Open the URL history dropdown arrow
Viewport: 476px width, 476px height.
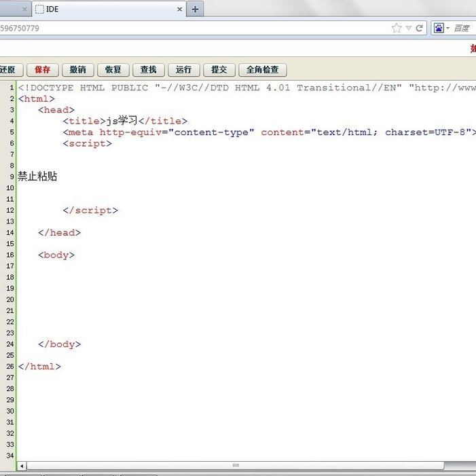(x=409, y=29)
